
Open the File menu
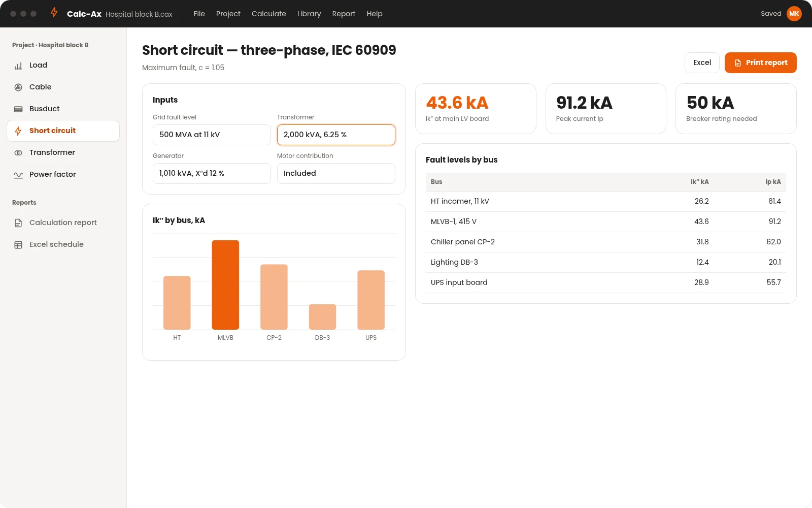click(x=199, y=14)
